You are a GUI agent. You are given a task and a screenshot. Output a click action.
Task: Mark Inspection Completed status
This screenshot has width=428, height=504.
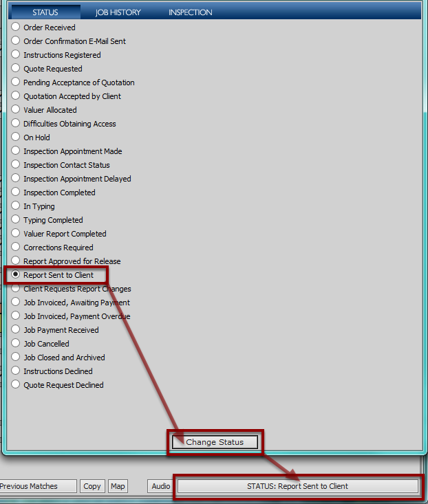pos(15,192)
